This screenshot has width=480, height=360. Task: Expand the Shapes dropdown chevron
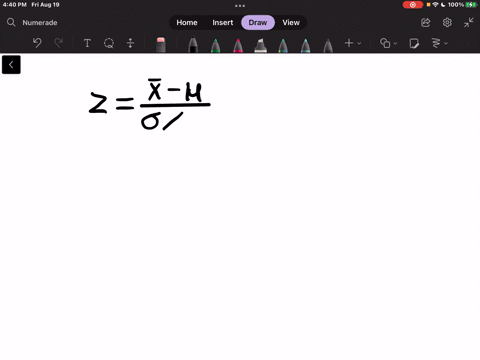pyautogui.click(x=395, y=43)
